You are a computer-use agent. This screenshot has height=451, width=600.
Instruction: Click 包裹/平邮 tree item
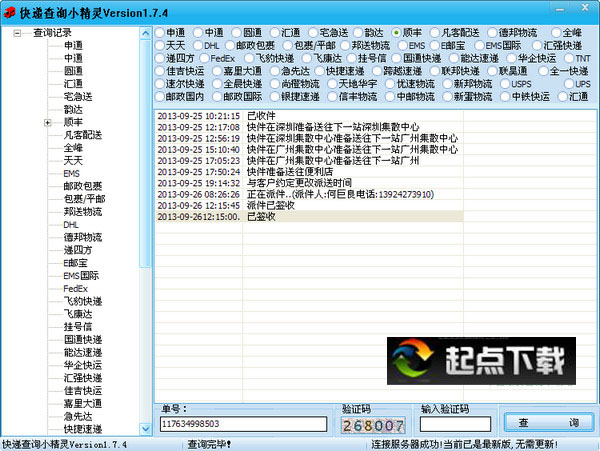tap(84, 199)
